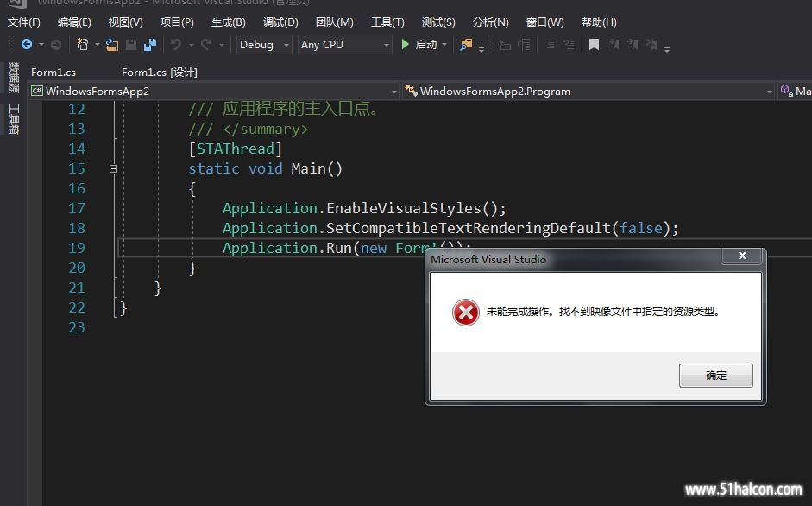812x506 pixels.
Task: Click the New Project toolbar icon
Action: pos(82,45)
